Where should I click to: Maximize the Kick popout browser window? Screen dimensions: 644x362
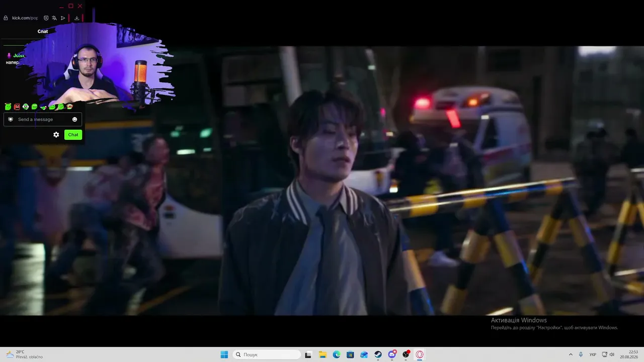point(71,6)
